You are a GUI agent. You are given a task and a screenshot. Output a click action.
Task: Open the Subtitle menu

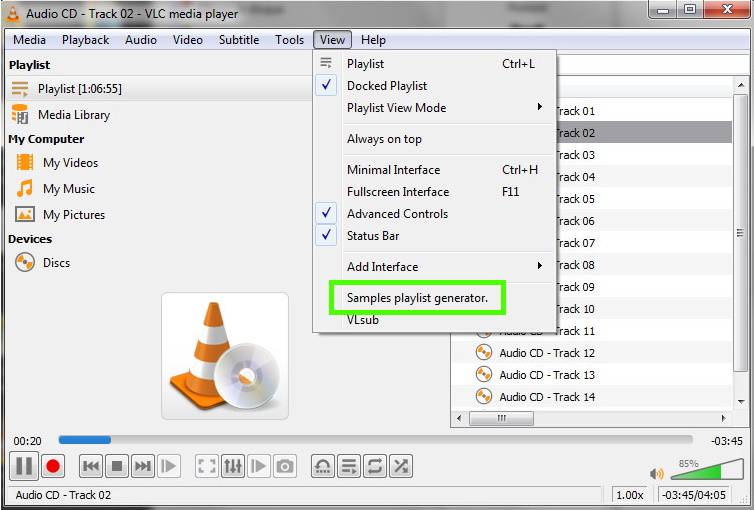click(x=239, y=40)
